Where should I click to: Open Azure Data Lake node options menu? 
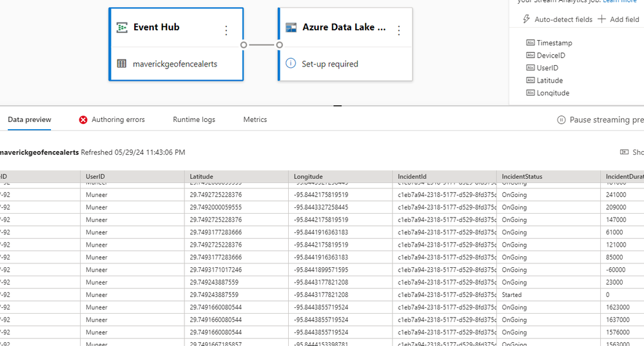(399, 30)
